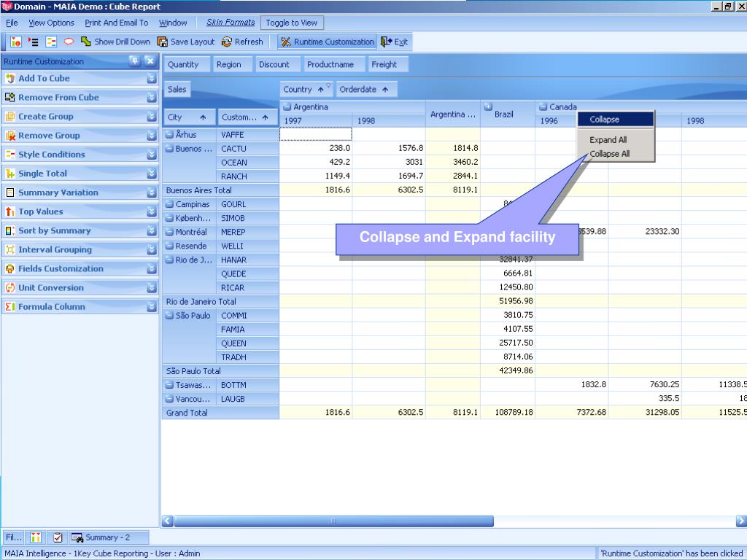Click the red speech bubble toolbar icon

(x=69, y=42)
